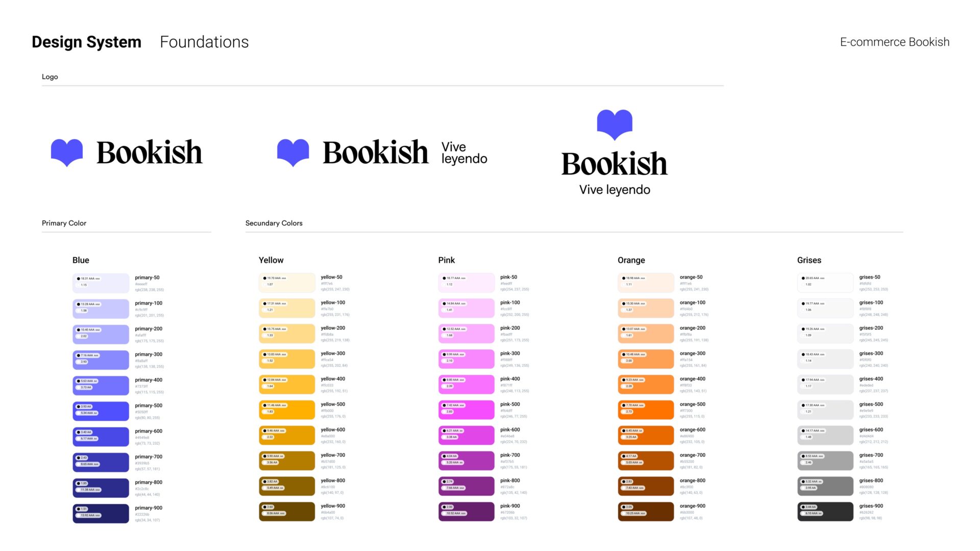Select the heart icon beside 'Vive leyendo' horizontal logo
The image size is (980, 551).
(293, 153)
